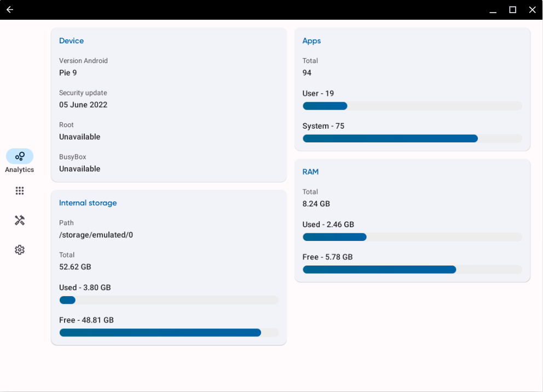
Task: Click the Apps card heading
Action: coord(311,41)
